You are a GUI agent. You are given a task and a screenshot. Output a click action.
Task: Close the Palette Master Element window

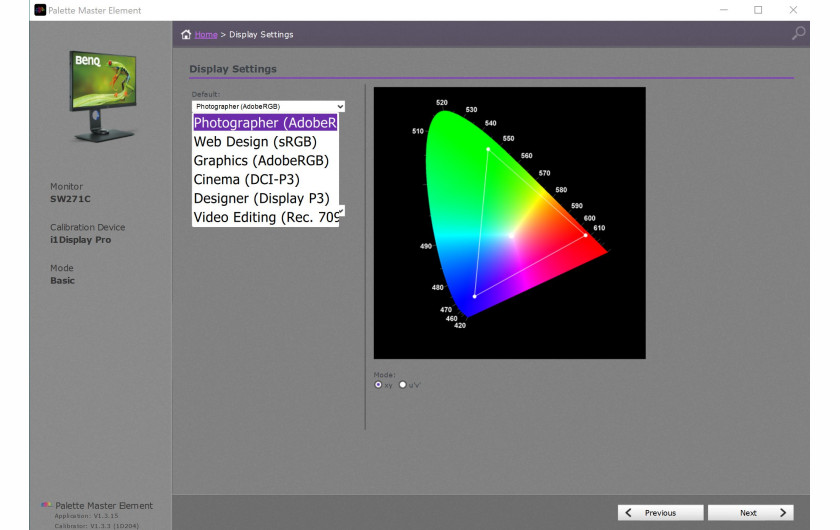pyautogui.click(x=793, y=10)
